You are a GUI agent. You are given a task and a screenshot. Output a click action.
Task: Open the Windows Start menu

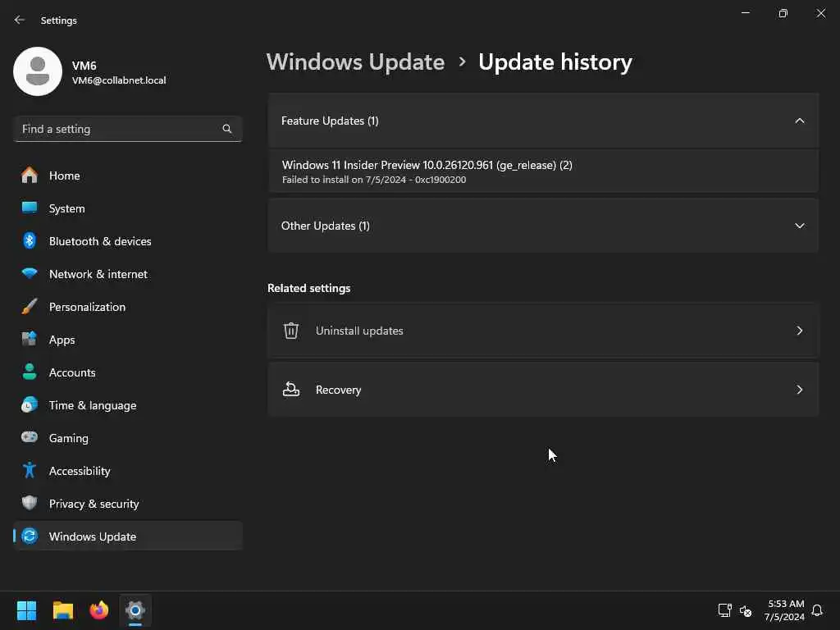[x=26, y=610]
